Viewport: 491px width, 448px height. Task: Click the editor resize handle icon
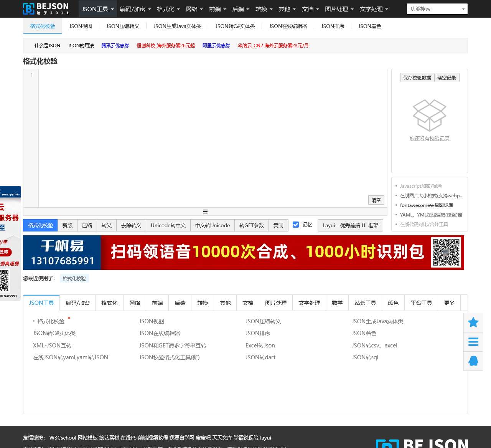(205, 212)
